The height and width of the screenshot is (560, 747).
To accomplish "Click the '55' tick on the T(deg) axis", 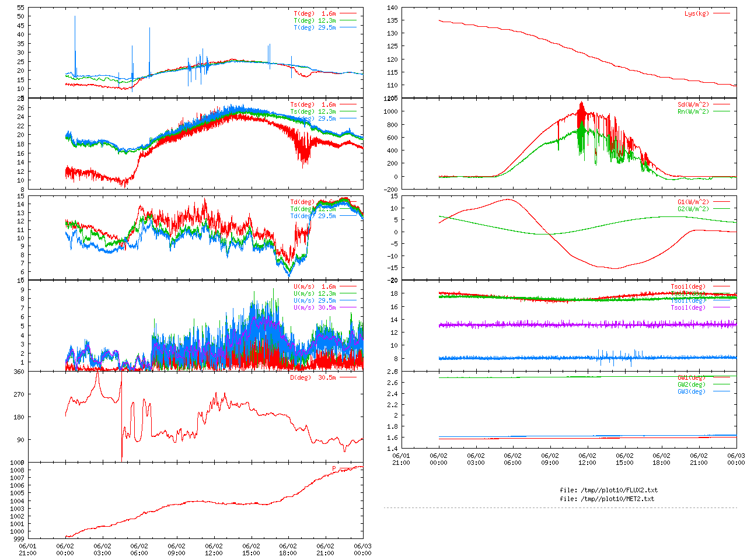I will click(x=21, y=8).
